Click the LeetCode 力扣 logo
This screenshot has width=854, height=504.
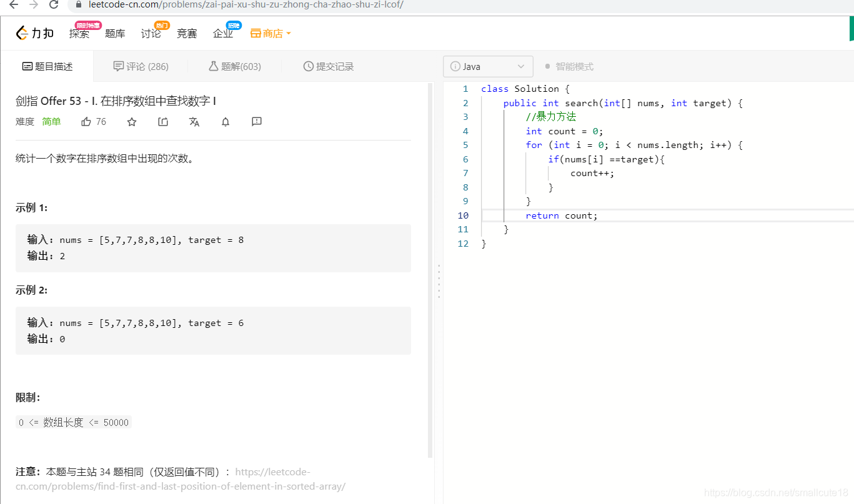[x=35, y=33]
